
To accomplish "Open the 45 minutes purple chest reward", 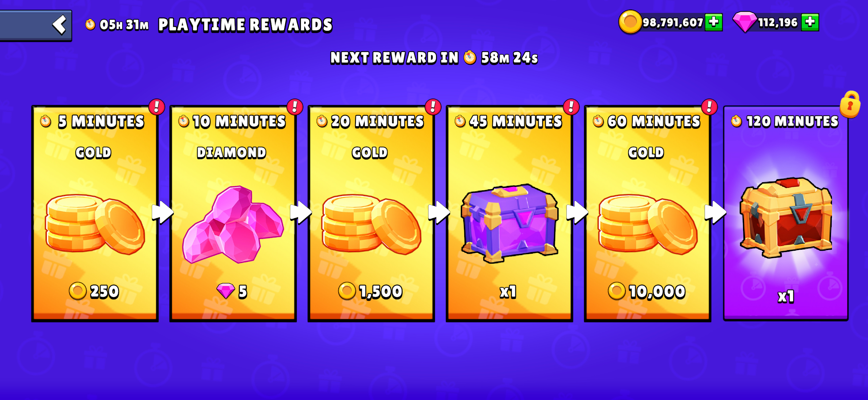I will (x=509, y=213).
